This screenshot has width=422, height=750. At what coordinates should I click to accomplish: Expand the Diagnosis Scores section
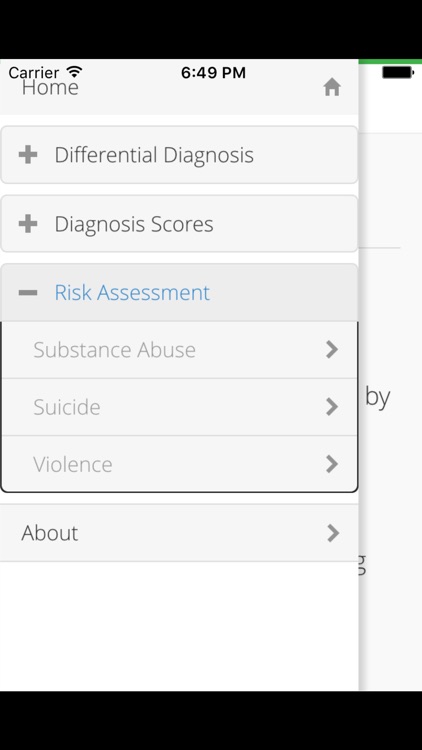click(179, 224)
